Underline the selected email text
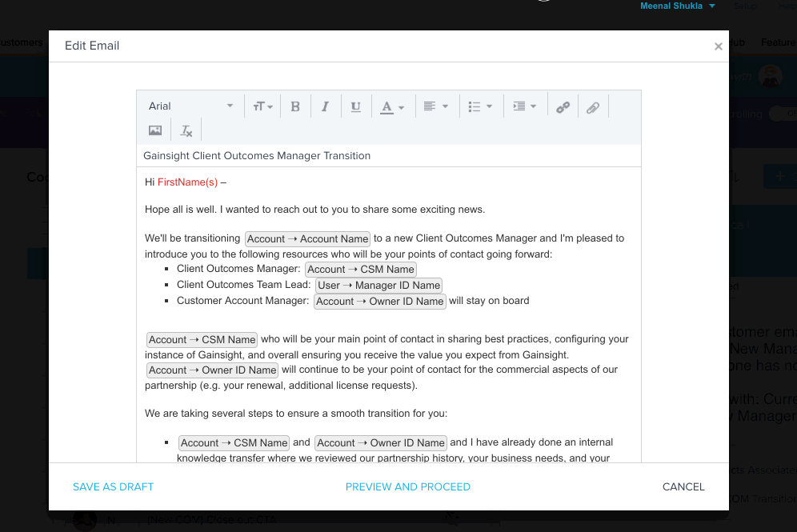 (x=356, y=106)
